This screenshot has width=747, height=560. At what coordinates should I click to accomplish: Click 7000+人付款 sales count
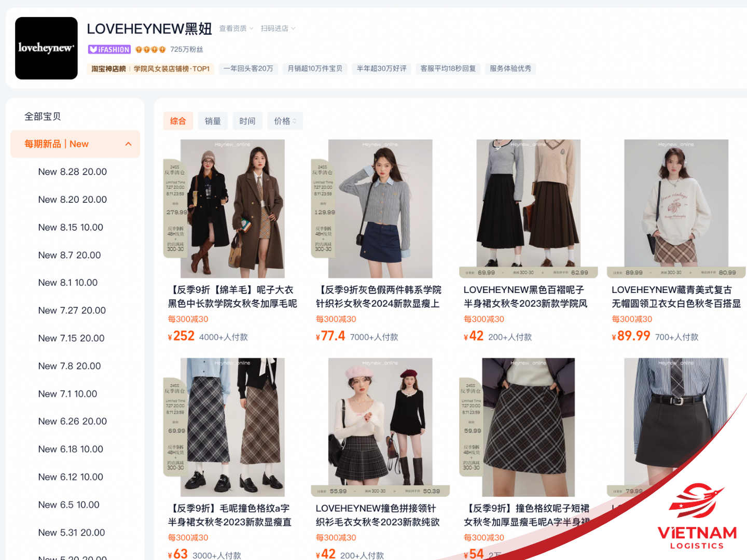pyautogui.click(x=374, y=337)
